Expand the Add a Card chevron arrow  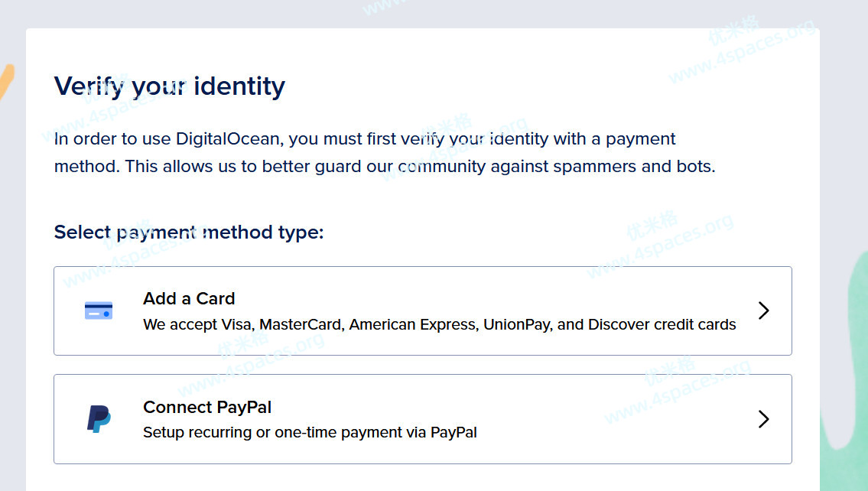[763, 311]
